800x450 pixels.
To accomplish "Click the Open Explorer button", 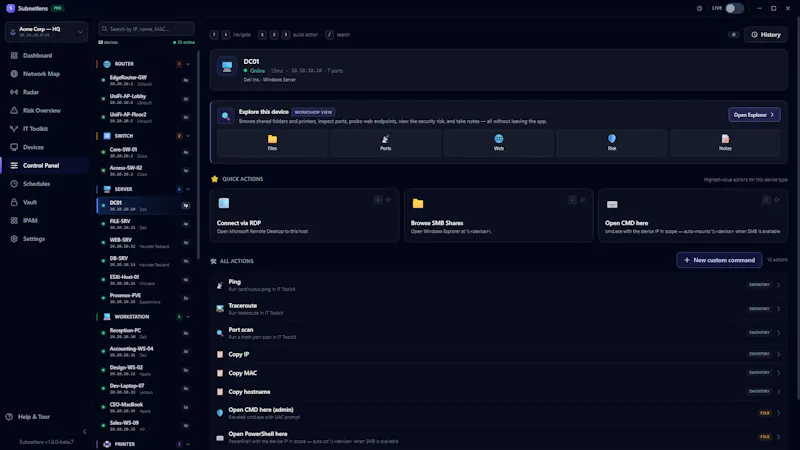I will coord(754,115).
